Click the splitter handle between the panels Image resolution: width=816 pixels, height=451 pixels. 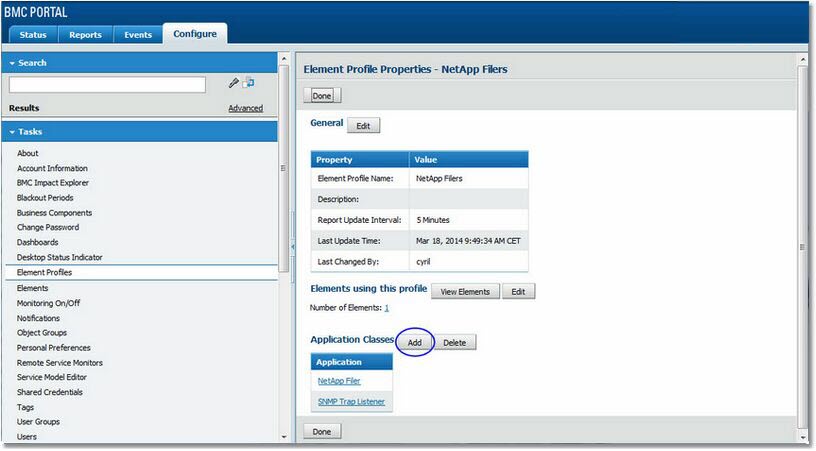point(293,246)
